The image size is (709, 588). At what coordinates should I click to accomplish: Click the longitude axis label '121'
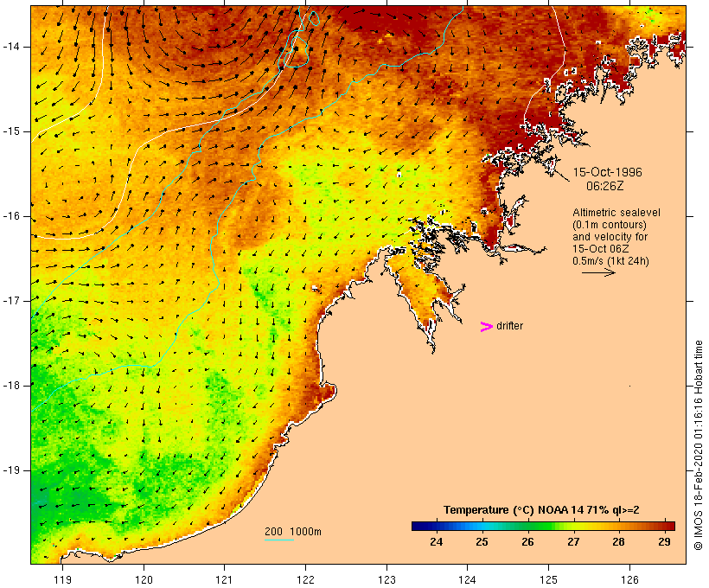(x=224, y=579)
